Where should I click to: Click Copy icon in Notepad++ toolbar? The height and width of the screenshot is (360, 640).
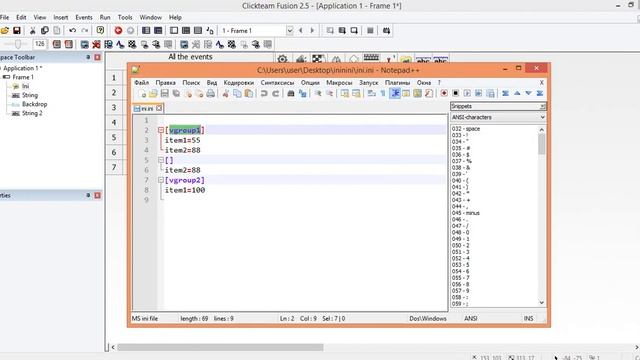[x=237, y=94]
